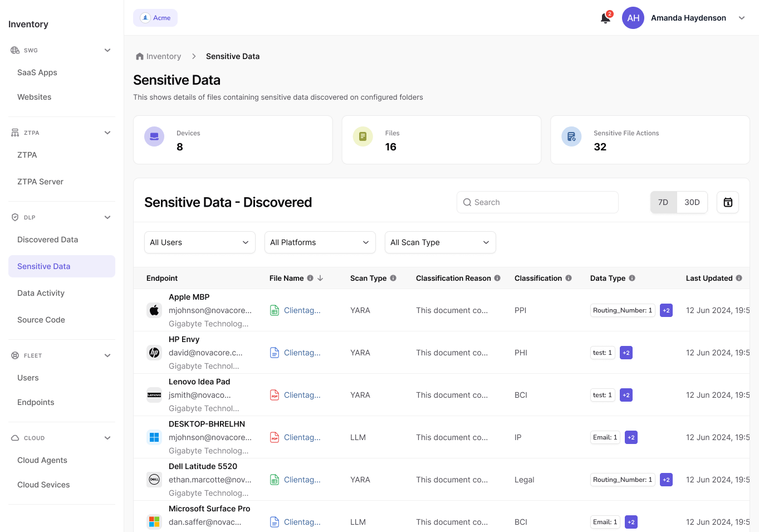Switch time range to 7D
This screenshot has width=759, height=532.
tap(663, 202)
